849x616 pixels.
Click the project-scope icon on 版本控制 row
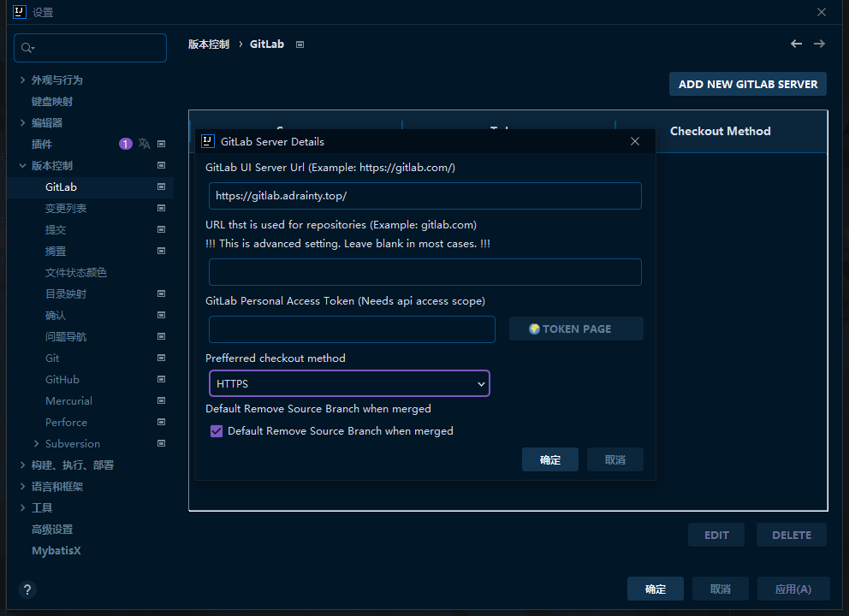click(x=162, y=165)
